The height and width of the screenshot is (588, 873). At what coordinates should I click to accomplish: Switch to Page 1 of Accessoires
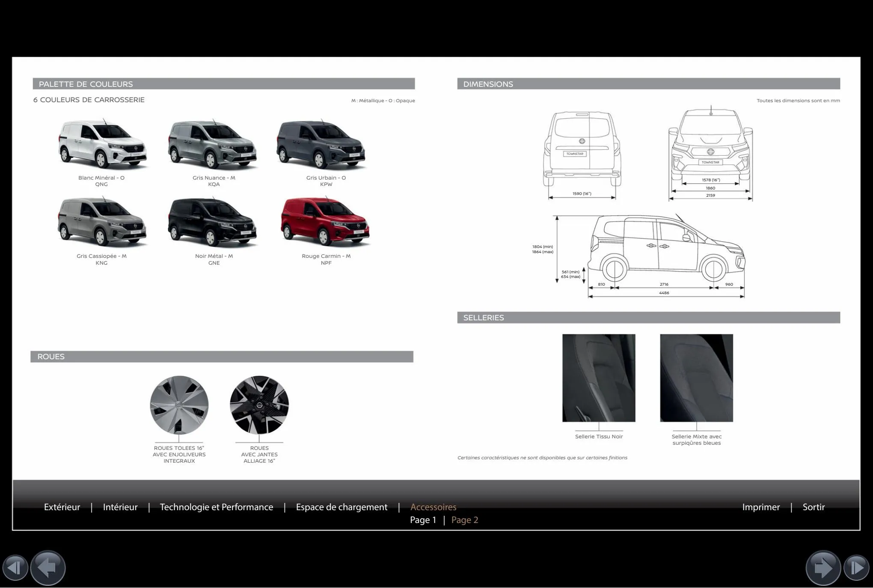(423, 520)
